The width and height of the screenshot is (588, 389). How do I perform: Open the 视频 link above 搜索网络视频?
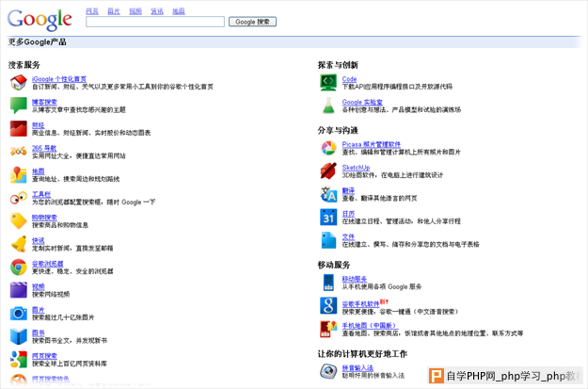pos(39,287)
